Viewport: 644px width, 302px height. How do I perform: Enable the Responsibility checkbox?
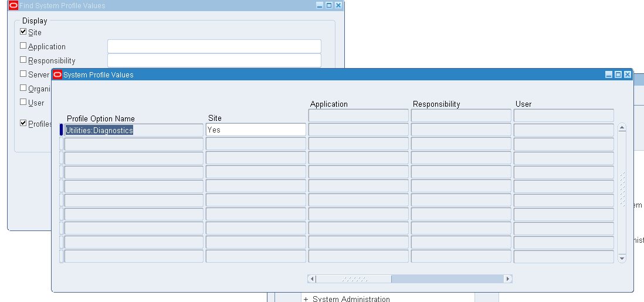(x=23, y=60)
